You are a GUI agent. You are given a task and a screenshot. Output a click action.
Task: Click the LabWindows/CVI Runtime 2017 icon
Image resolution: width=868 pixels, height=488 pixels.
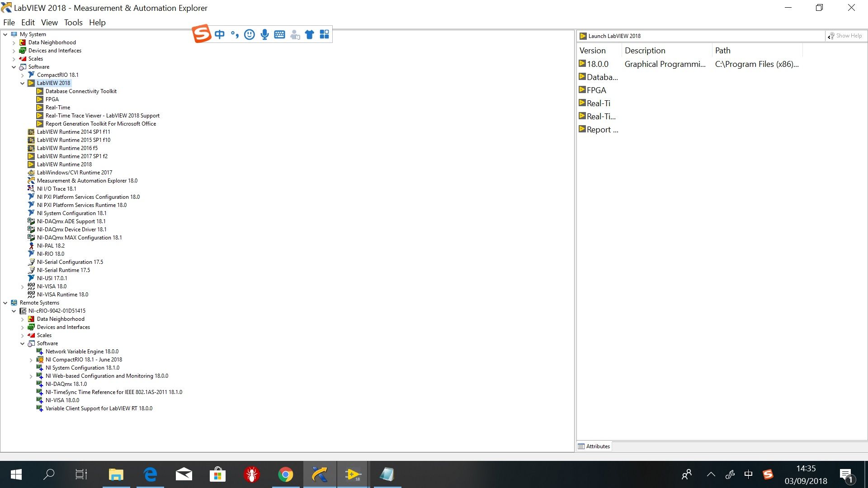[31, 173]
